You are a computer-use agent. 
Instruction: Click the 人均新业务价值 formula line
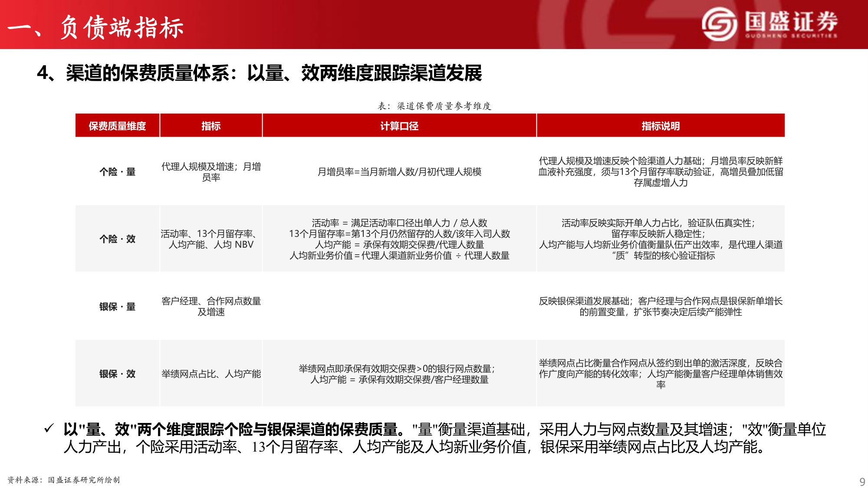tap(399, 255)
